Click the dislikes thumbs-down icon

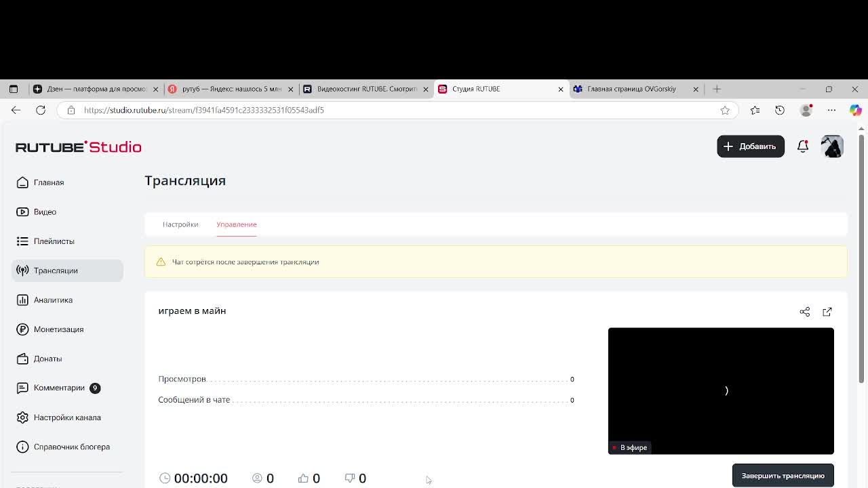[x=350, y=478]
